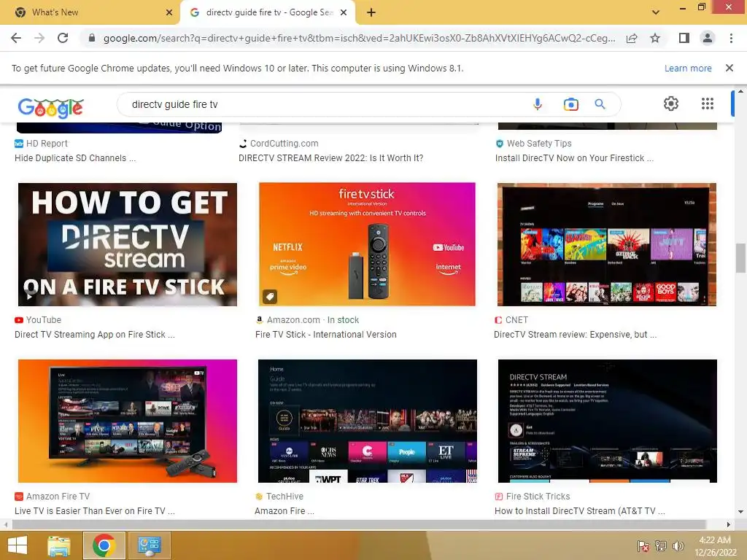Screen dimensions: 747x560
Task: Click the YouTube source label
Action: click(x=43, y=320)
